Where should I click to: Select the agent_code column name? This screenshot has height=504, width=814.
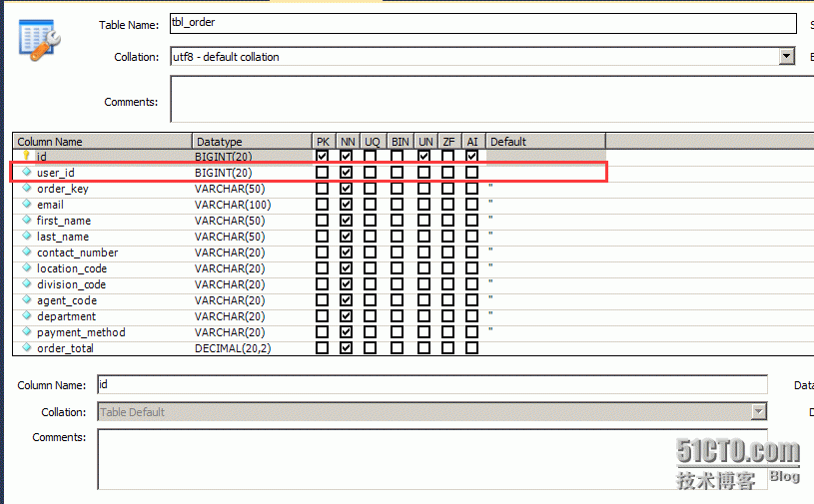67,300
